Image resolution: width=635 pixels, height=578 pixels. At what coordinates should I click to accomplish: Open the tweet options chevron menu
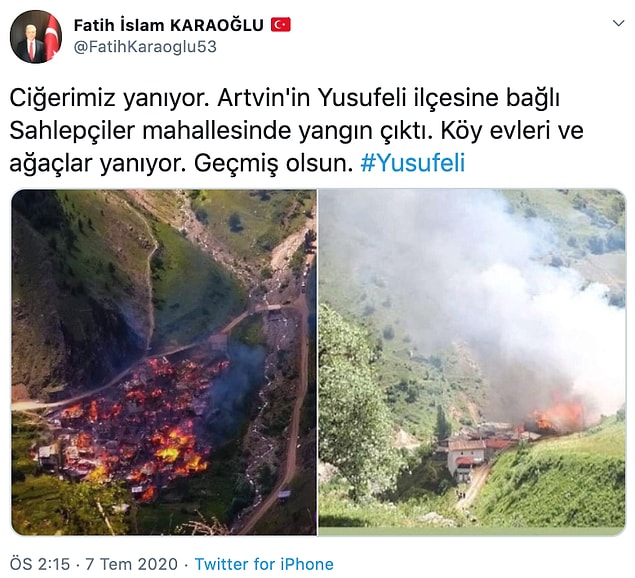pyautogui.click(x=618, y=23)
